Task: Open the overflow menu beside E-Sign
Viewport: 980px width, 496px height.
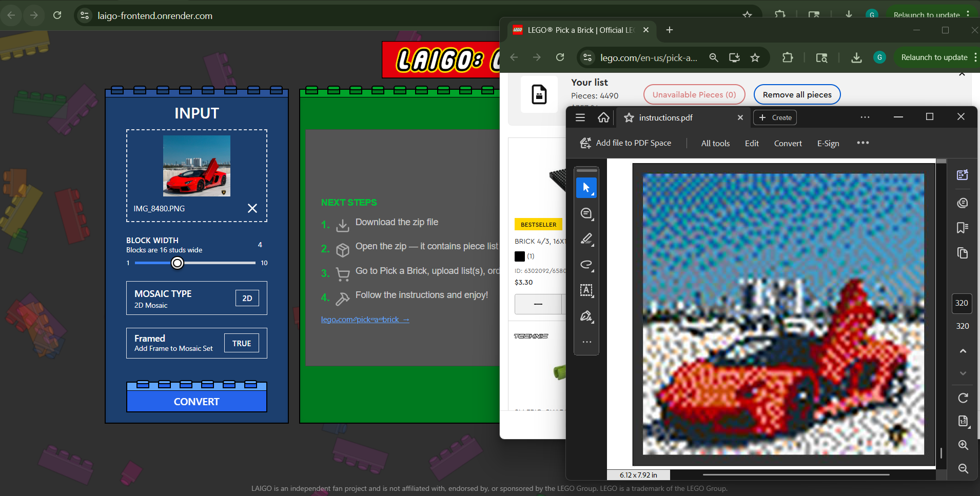Action: [863, 143]
